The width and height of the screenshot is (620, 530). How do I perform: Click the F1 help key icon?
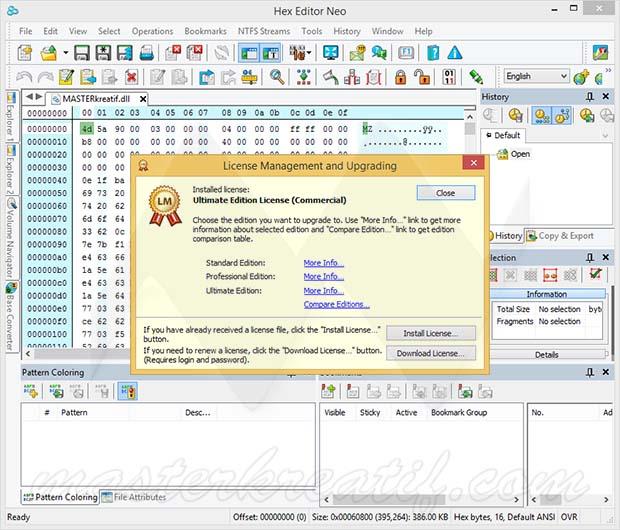(406, 53)
